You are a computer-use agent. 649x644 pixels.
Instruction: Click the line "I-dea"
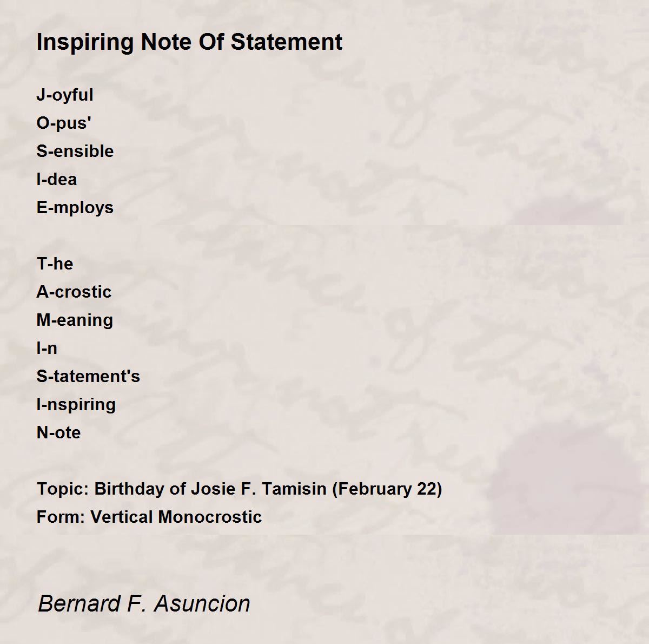[x=57, y=179]
